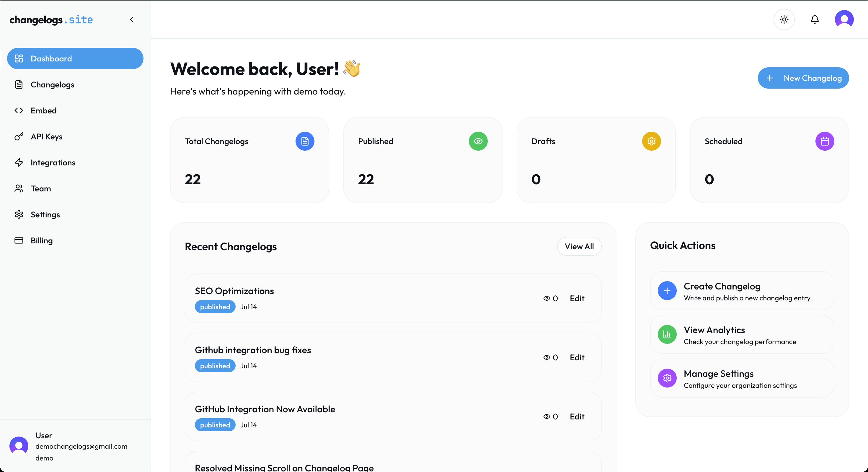Open the Manage Settings quick action
Image resolution: width=868 pixels, height=472 pixels.
pyautogui.click(x=742, y=378)
